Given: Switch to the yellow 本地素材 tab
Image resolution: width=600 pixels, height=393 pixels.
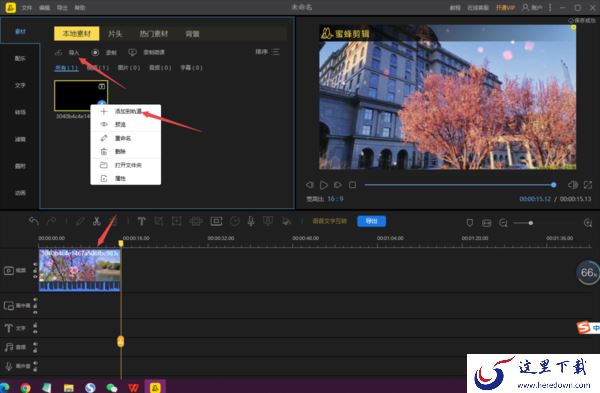Looking at the screenshot, I should pyautogui.click(x=77, y=34).
